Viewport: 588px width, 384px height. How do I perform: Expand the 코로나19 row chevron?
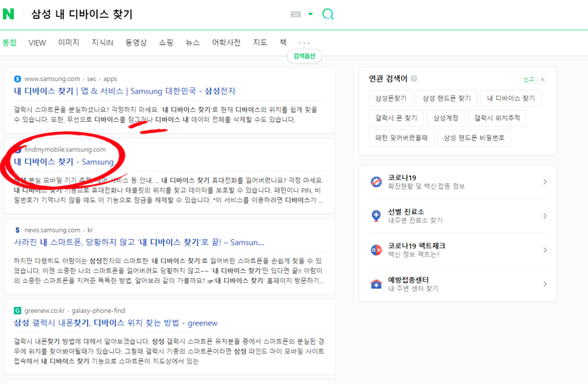(545, 182)
